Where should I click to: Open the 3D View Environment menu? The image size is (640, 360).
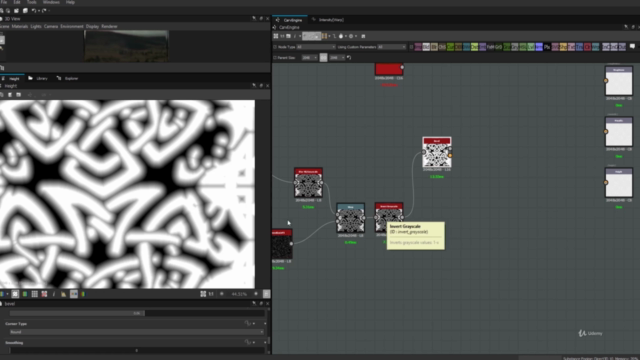coord(72,26)
